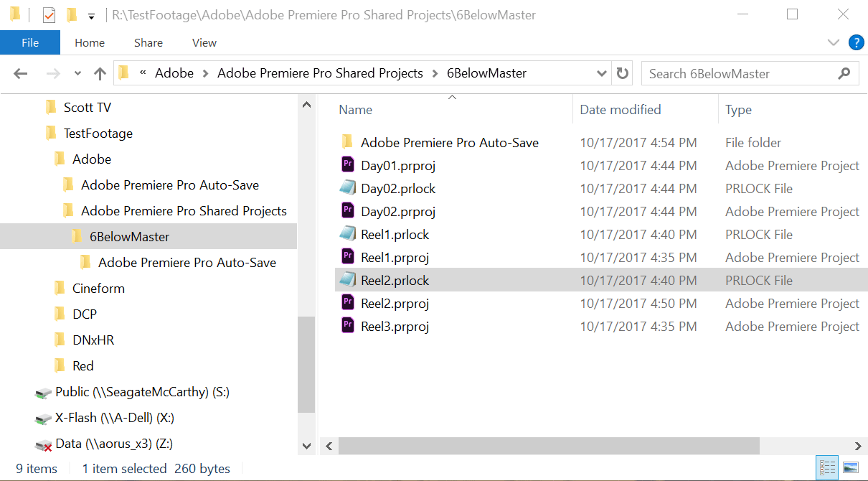Select DNxHR folder in navigation tree

coord(93,340)
